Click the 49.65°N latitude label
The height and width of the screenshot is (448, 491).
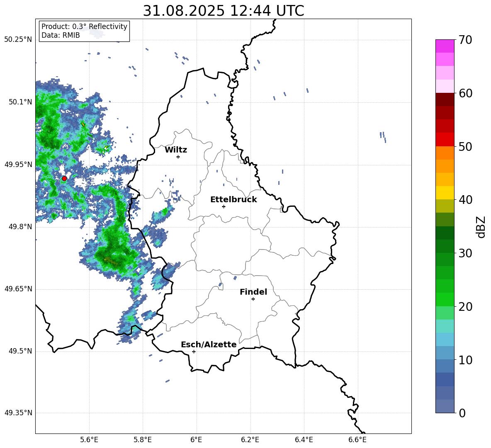[x=18, y=289]
